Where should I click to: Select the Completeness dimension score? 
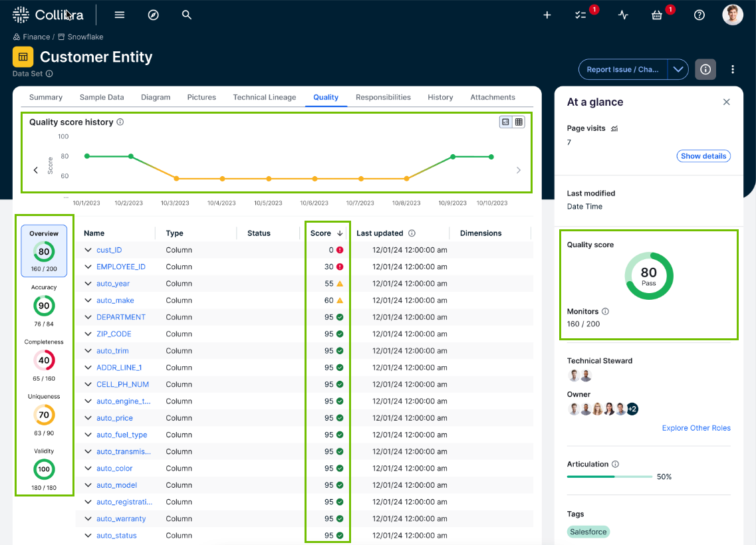[x=44, y=361]
